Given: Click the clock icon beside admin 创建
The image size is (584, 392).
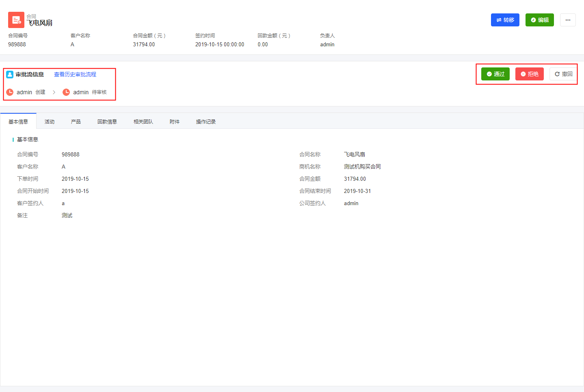Looking at the screenshot, I should (10, 92).
